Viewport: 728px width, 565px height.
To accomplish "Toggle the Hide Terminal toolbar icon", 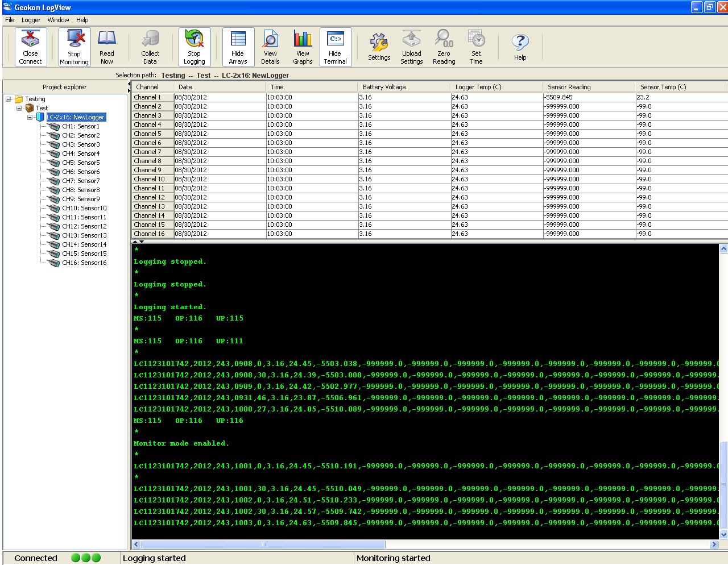I will coord(336,47).
